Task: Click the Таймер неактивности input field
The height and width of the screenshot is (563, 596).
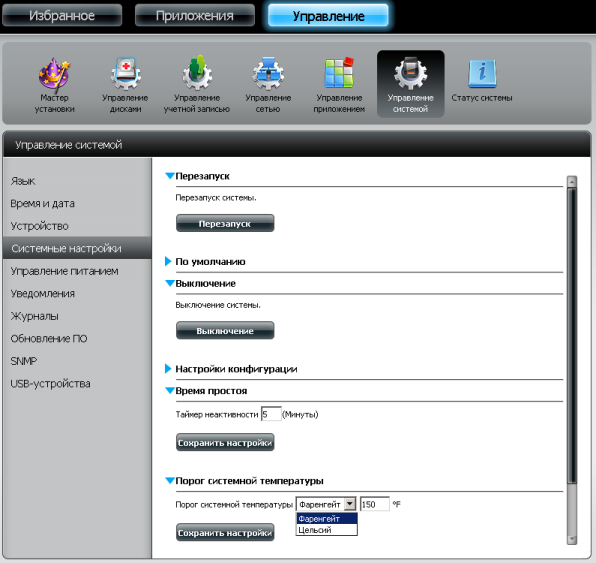Action: point(271,414)
